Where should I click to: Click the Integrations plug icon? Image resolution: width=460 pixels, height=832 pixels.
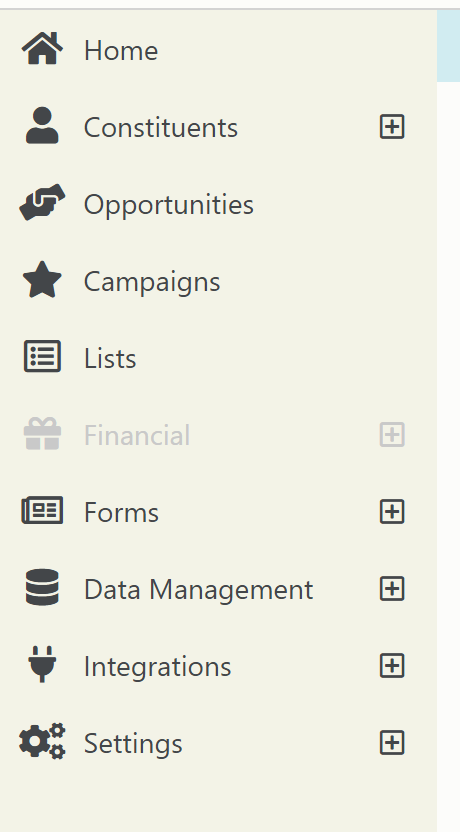(42, 664)
